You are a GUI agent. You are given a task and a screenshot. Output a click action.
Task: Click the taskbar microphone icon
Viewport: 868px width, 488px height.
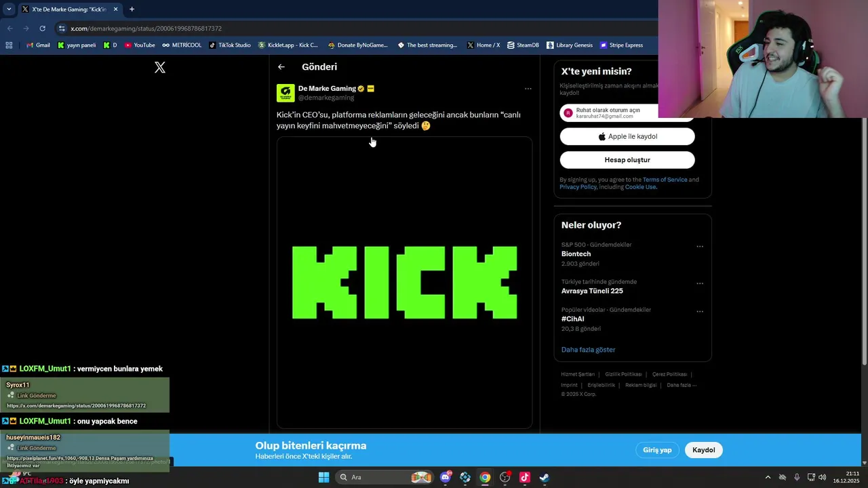pos(797,477)
